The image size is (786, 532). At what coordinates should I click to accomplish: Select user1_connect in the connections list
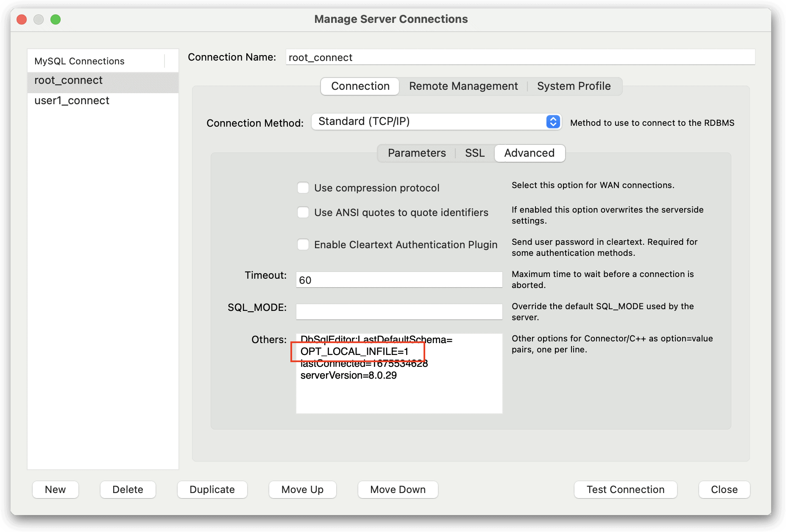[x=103, y=101]
